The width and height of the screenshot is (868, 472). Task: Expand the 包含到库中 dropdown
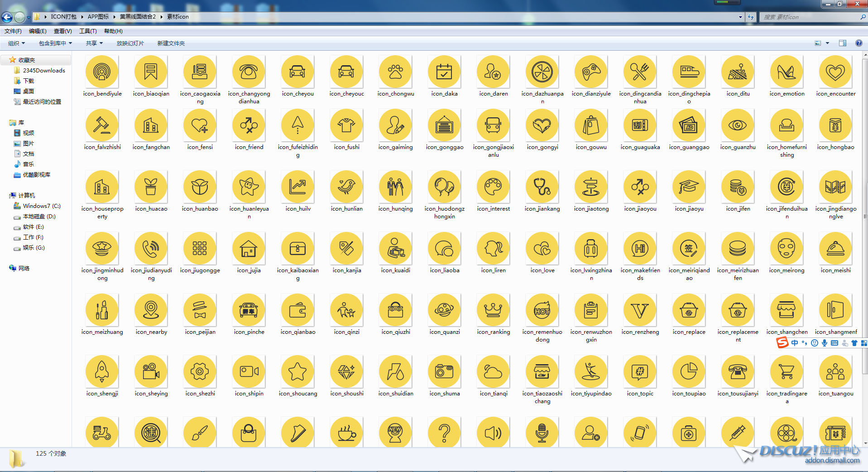click(x=55, y=43)
